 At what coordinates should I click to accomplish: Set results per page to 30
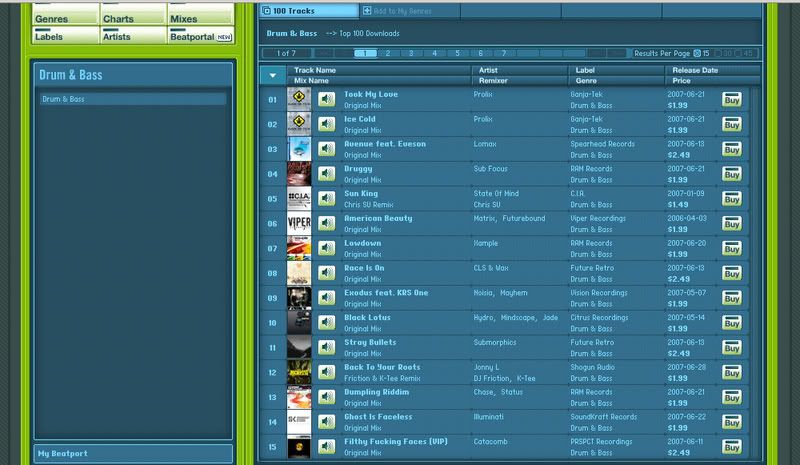pos(718,53)
